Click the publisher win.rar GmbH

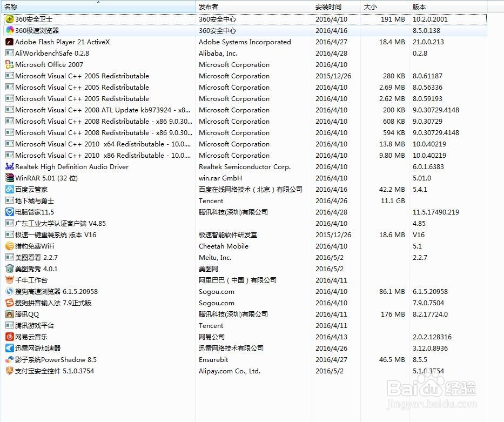(x=220, y=178)
